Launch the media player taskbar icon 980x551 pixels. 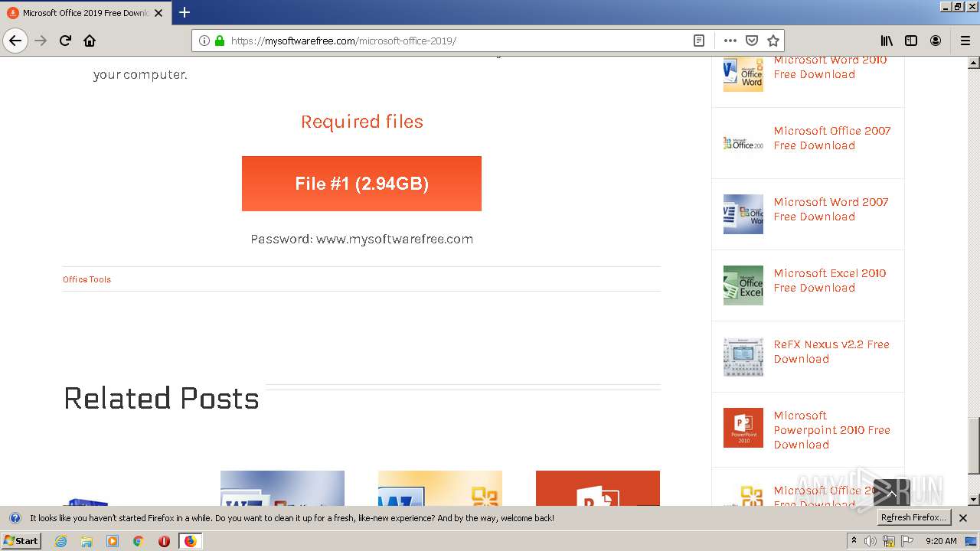pyautogui.click(x=113, y=541)
